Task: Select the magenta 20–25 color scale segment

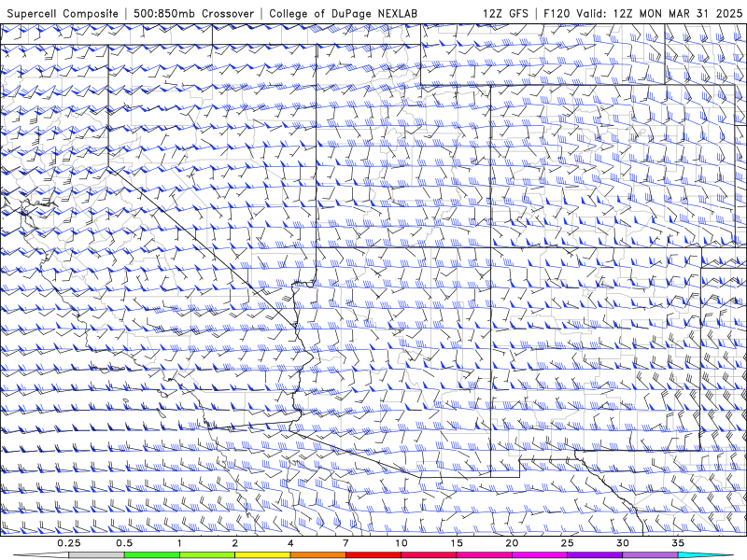Action: coord(540,555)
